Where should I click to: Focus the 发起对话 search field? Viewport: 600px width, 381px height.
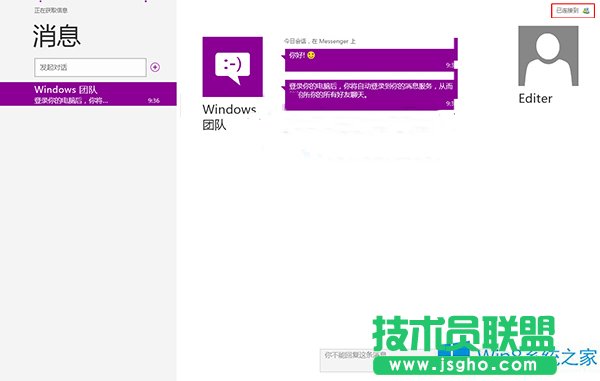pos(90,67)
